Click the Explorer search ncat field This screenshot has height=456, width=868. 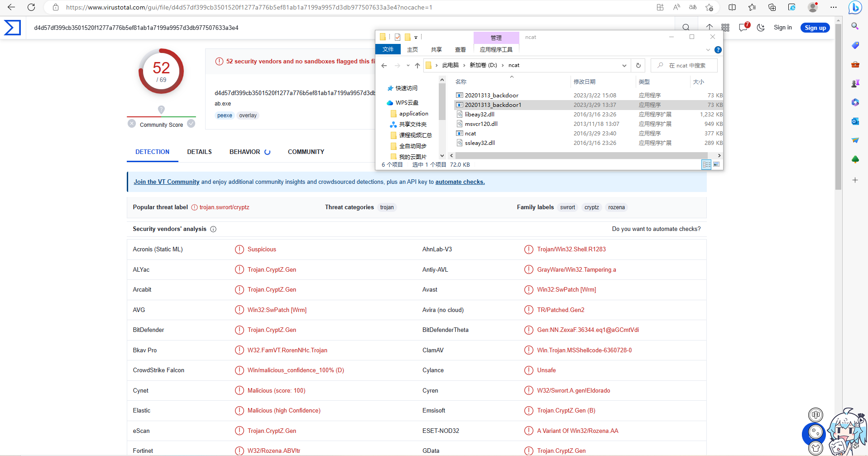pos(684,66)
